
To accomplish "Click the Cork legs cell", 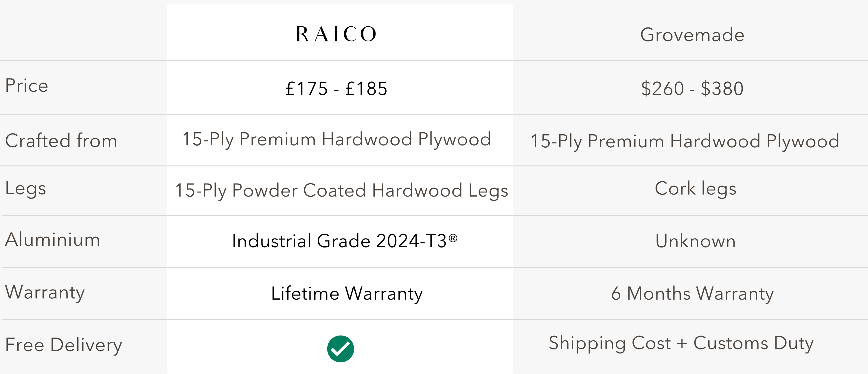I will [695, 189].
